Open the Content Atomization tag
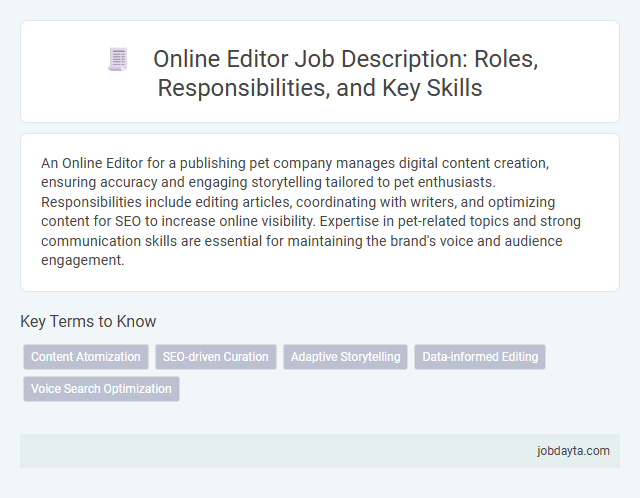 (86, 357)
